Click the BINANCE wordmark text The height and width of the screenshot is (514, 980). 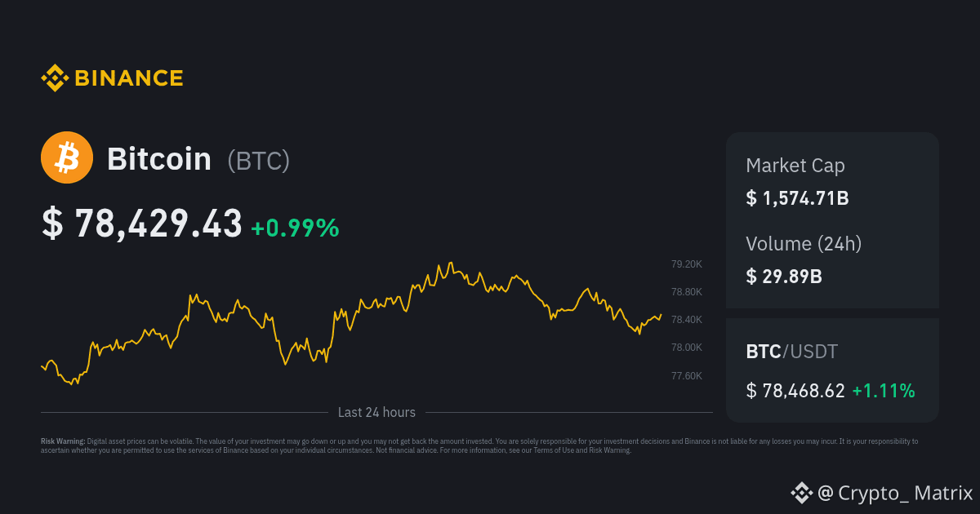tap(129, 78)
